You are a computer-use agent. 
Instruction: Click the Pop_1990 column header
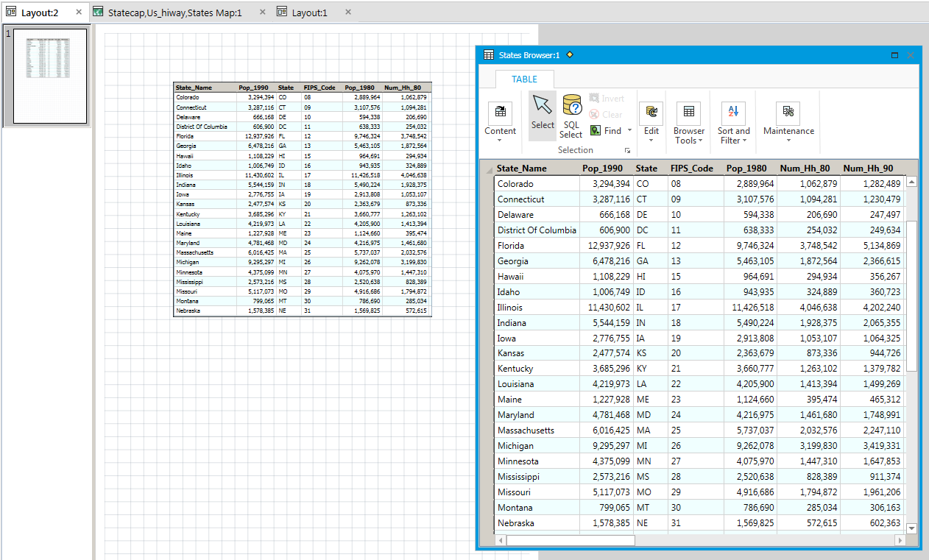point(602,168)
